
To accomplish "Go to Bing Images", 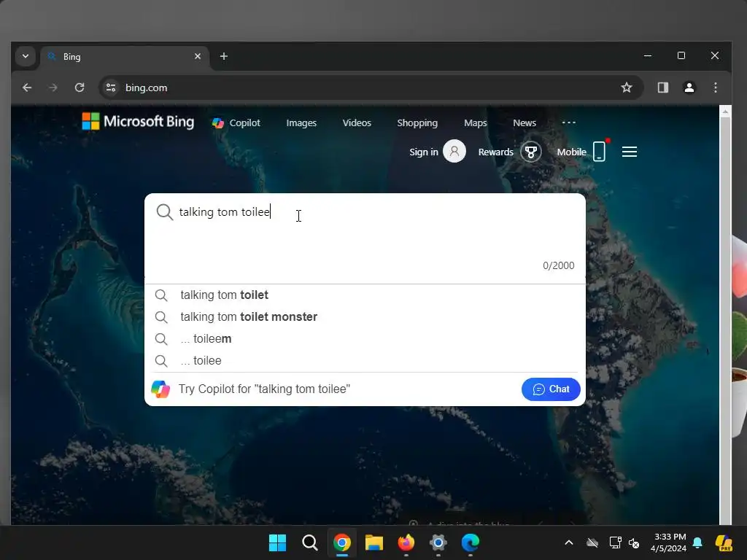I will point(301,122).
